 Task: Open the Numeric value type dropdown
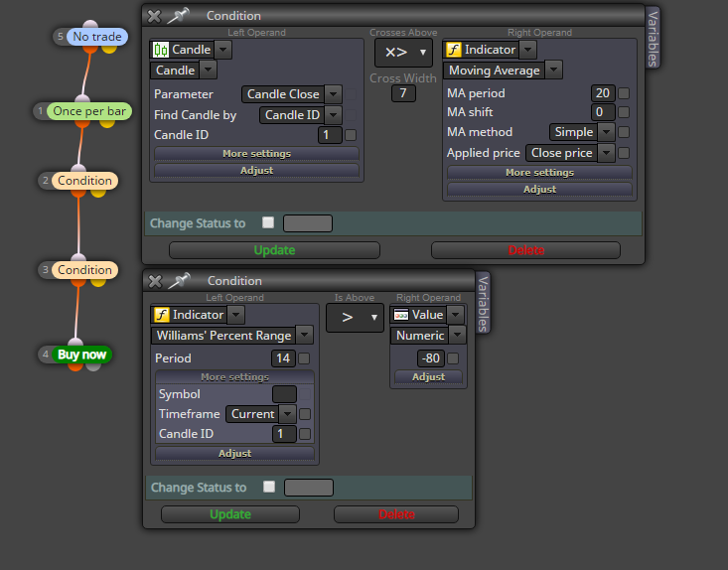pos(457,335)
